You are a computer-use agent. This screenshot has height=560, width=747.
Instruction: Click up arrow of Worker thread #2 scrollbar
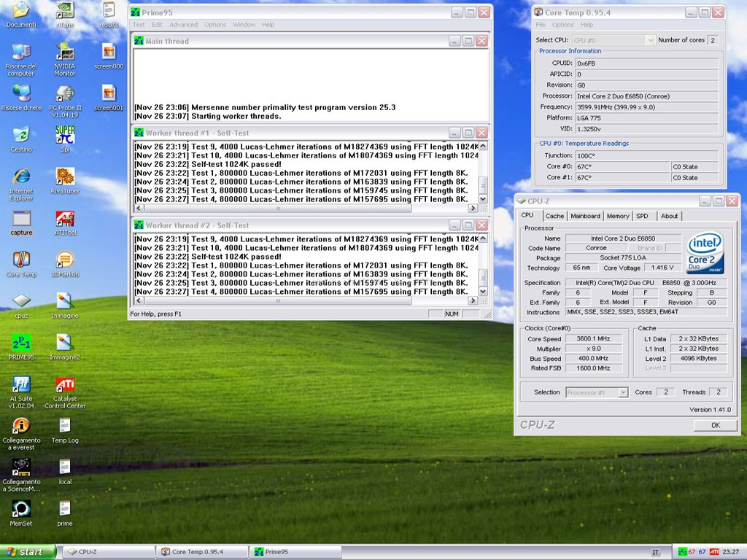pyautogui.click(x=483, y=238)
